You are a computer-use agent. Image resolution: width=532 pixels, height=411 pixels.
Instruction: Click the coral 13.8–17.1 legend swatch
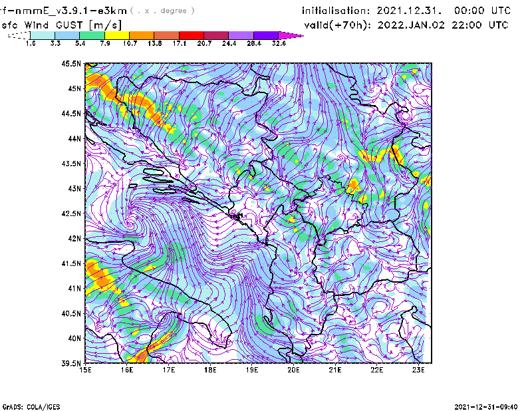point(167,35)
